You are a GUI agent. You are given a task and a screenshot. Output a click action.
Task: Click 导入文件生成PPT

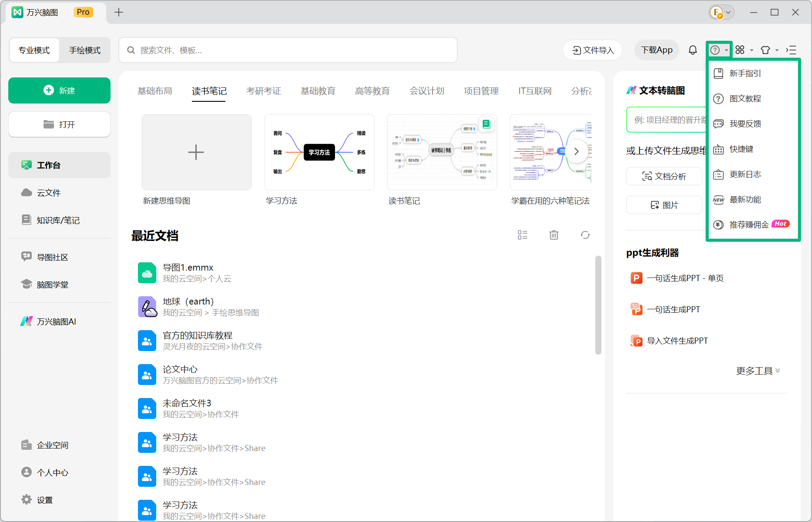coord(669,341)
